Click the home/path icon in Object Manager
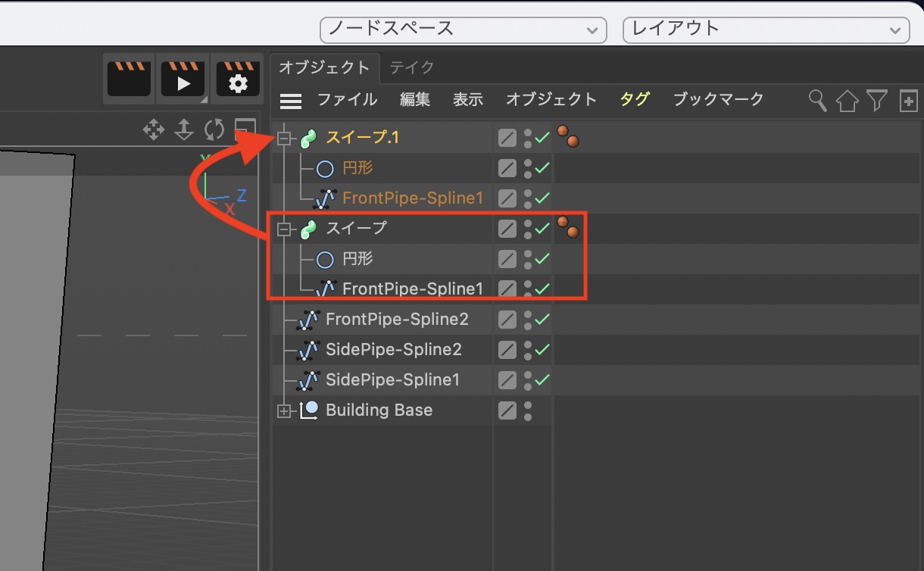Viewport: 924px width, 571px height. click(x=847, y=100)
